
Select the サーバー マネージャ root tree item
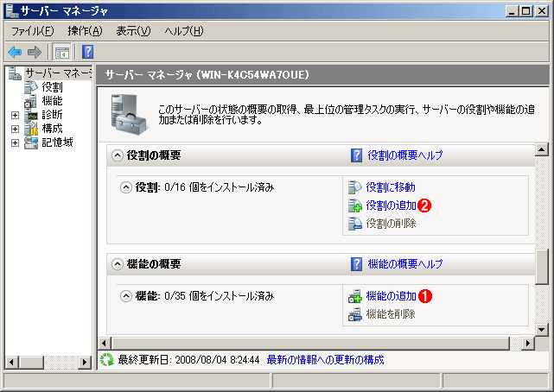point(58,73)
